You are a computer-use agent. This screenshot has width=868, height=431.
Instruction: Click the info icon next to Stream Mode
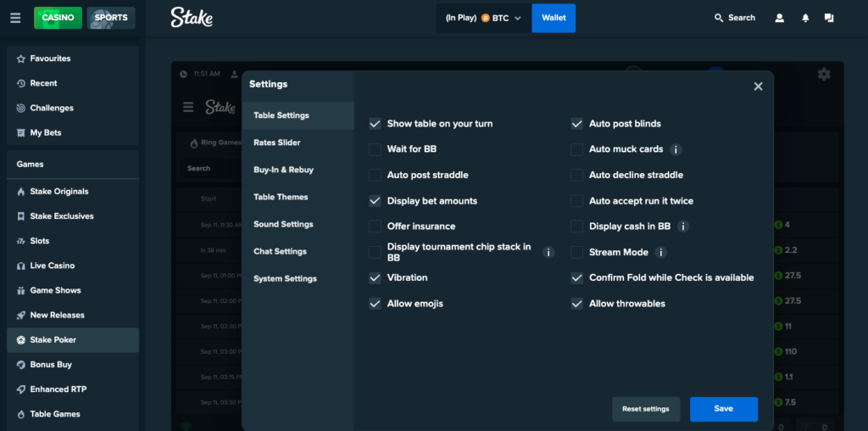point(660,252)
